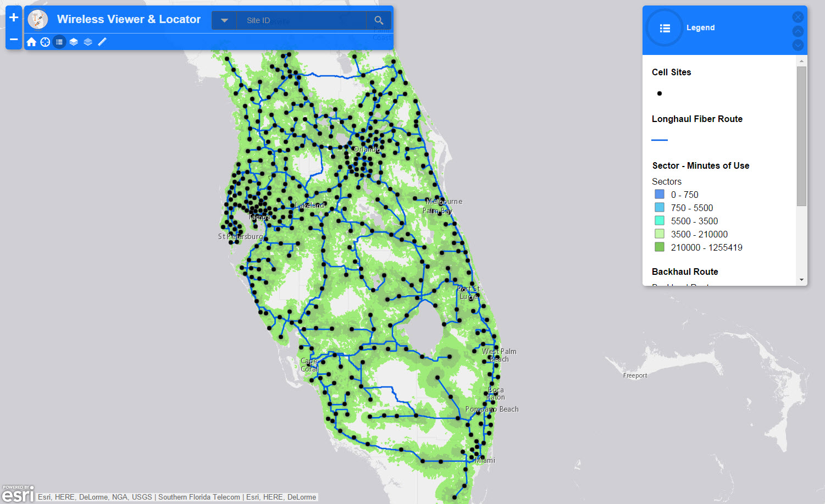Click the 0 - 750 sector color swatch

pyautogui.click(x=660, y=194)
